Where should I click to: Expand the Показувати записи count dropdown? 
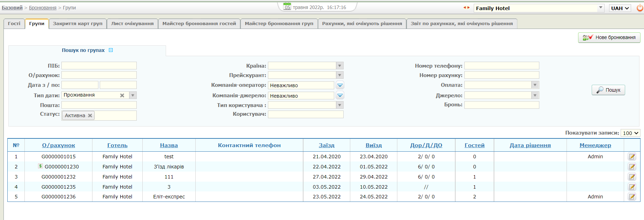pyautogui.click(x=630, y=133)
